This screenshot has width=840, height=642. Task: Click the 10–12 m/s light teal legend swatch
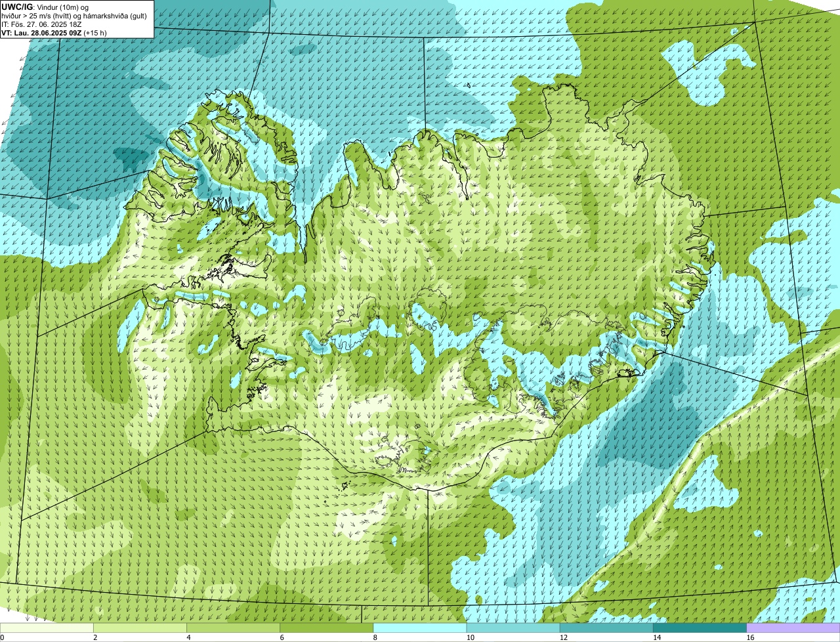[x=513, y=628]
